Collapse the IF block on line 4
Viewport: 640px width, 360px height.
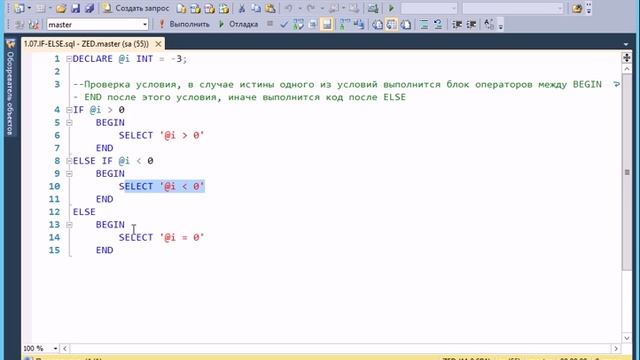coord(69,110)
